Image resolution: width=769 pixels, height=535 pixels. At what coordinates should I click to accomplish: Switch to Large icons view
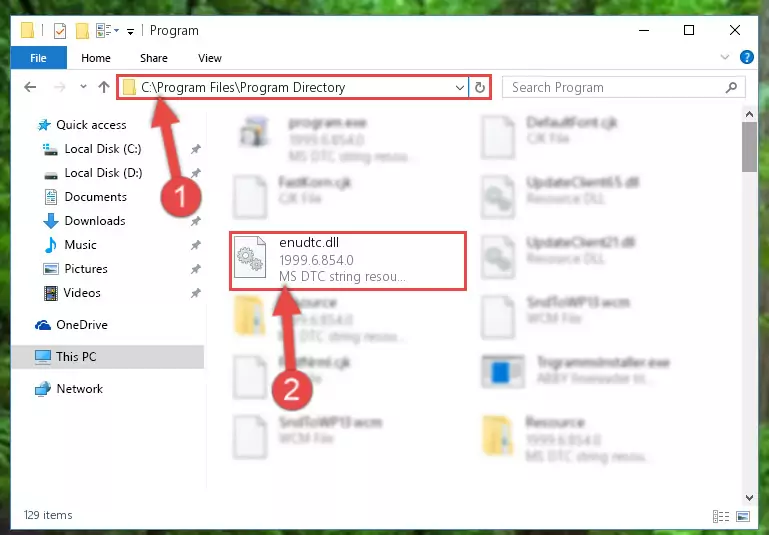pyautogui.click(x=743, y=516)
